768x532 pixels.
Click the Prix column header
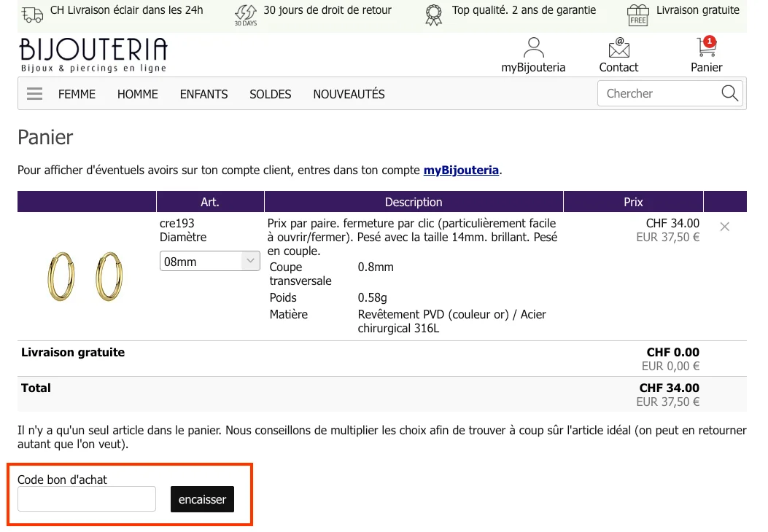tap(633, 202)
